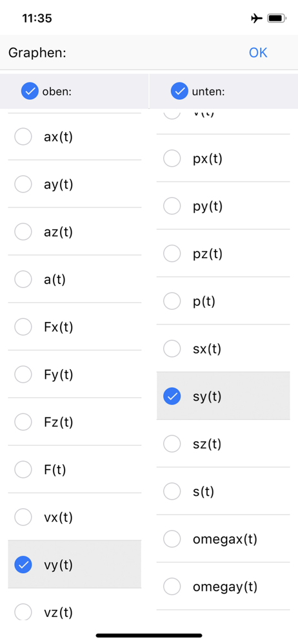Tap the airplane mode status icon
Image resolution: width=298 pixels, height=644 pixels.
coord(257,19)
